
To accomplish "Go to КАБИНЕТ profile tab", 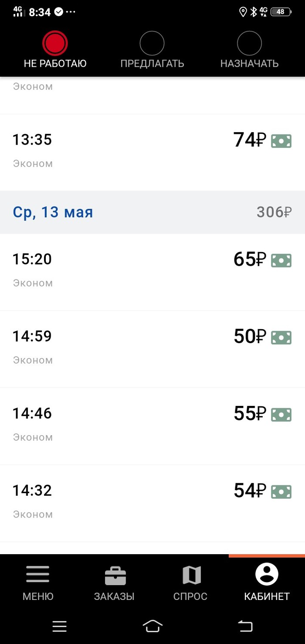I will click(267, 576).
